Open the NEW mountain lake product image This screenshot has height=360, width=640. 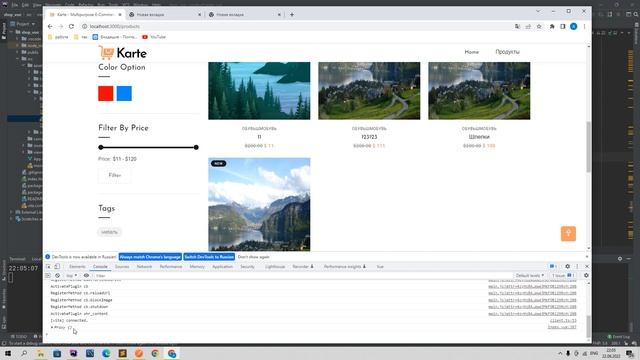(259, 204)
